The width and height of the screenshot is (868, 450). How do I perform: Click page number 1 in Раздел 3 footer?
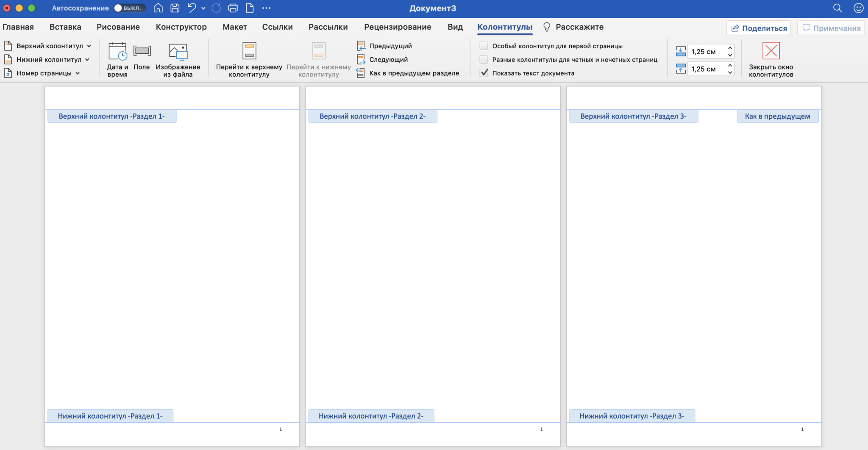[802, 429]
